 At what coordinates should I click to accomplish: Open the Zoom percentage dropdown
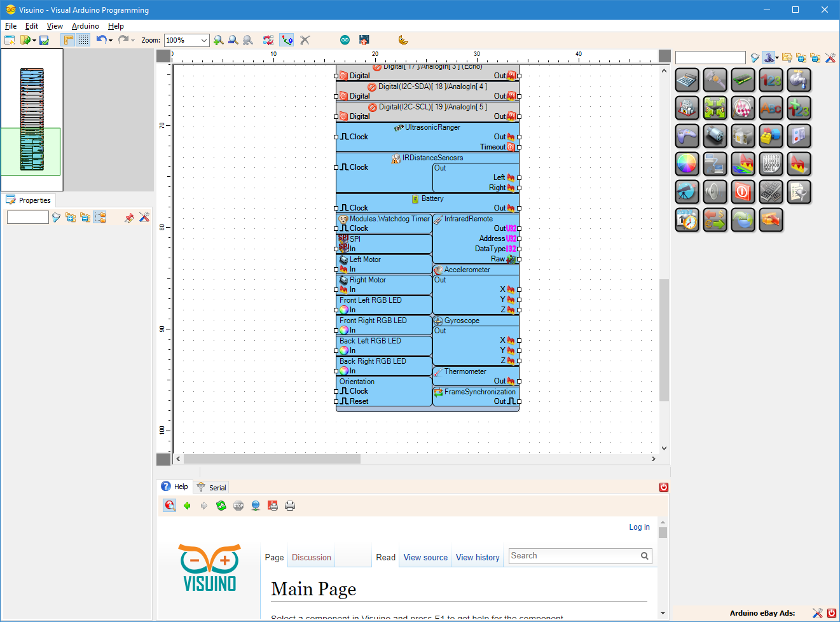click(203, 39)
